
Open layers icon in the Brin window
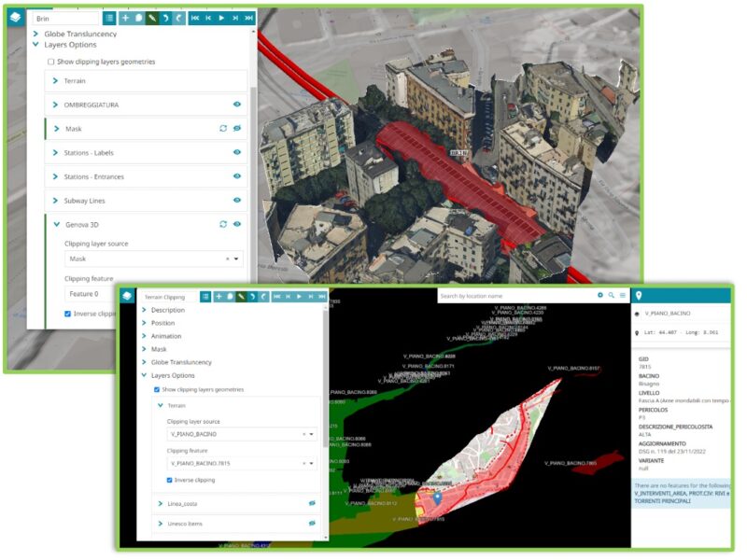point(16,18)
